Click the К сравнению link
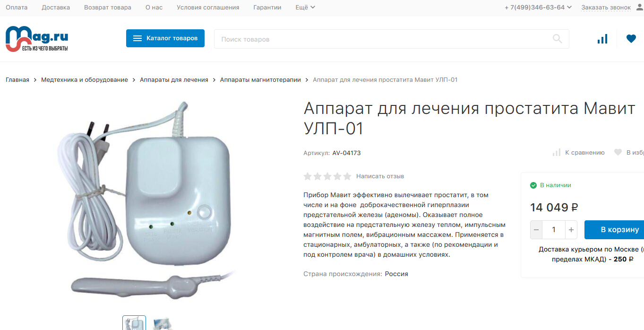 click(585, 152)
